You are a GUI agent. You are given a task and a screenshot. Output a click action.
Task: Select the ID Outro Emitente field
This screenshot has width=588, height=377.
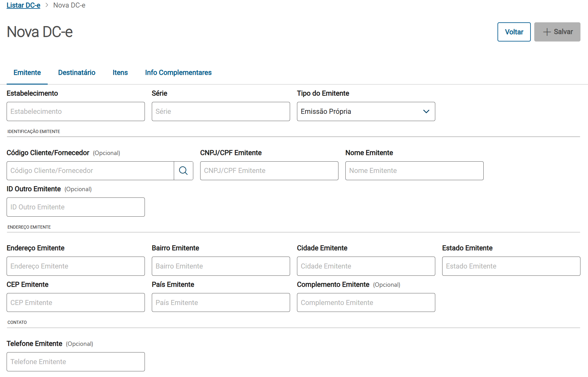point(75,207)
